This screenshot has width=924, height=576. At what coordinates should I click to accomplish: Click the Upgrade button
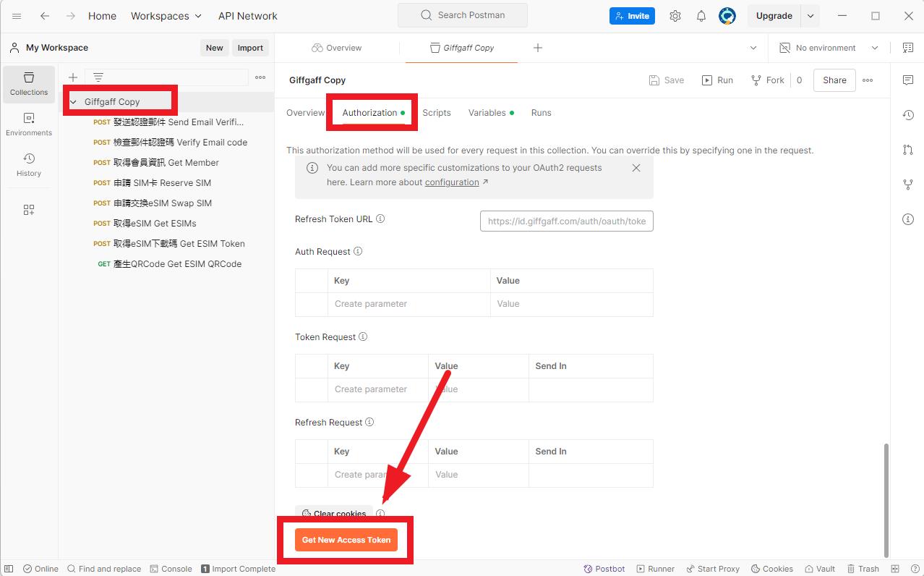click(774, 16)
